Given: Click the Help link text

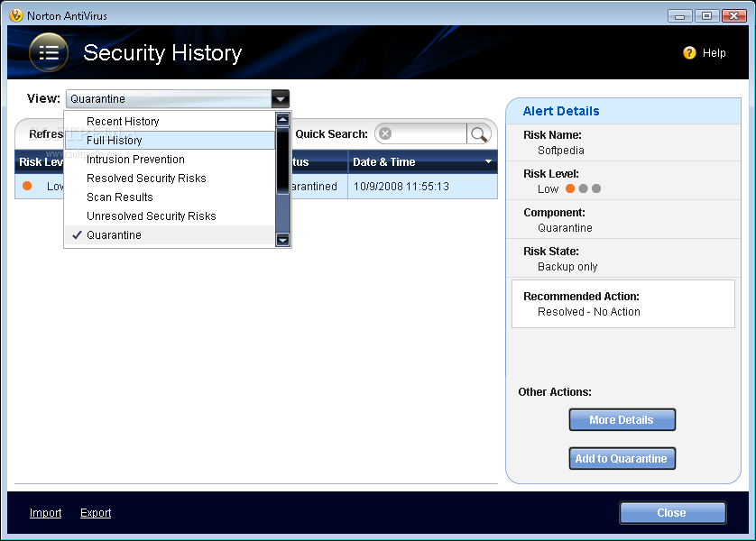Looking at the screenshot, I should (x=715, y=53).
